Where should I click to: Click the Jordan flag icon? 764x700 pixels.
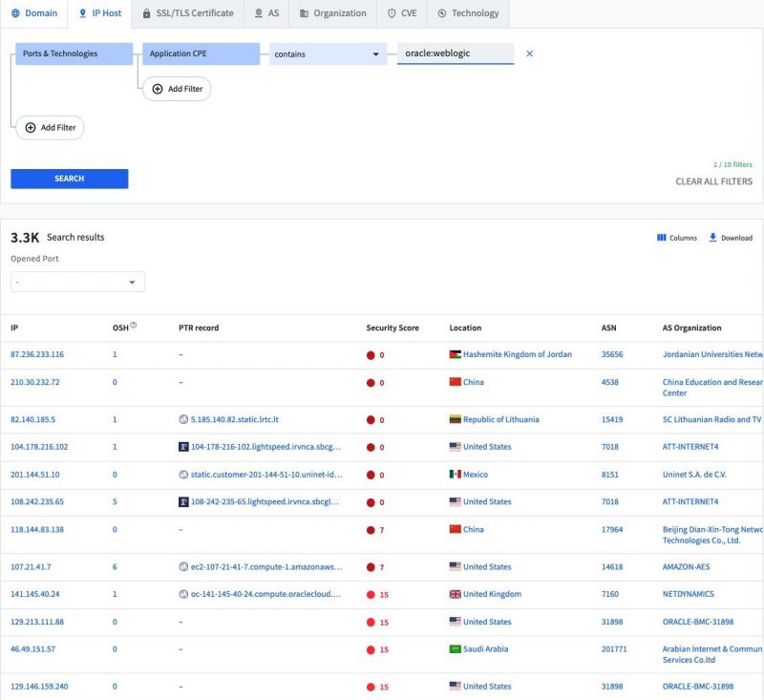455,354
